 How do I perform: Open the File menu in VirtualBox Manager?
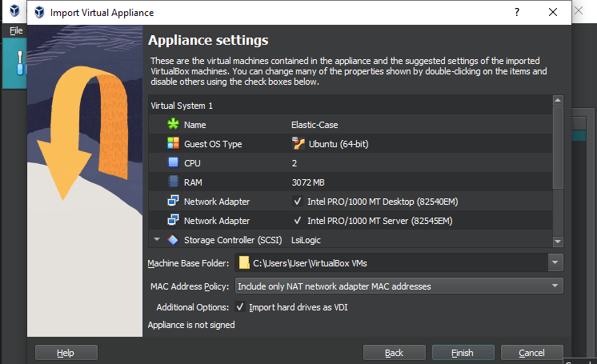point(16,30)
